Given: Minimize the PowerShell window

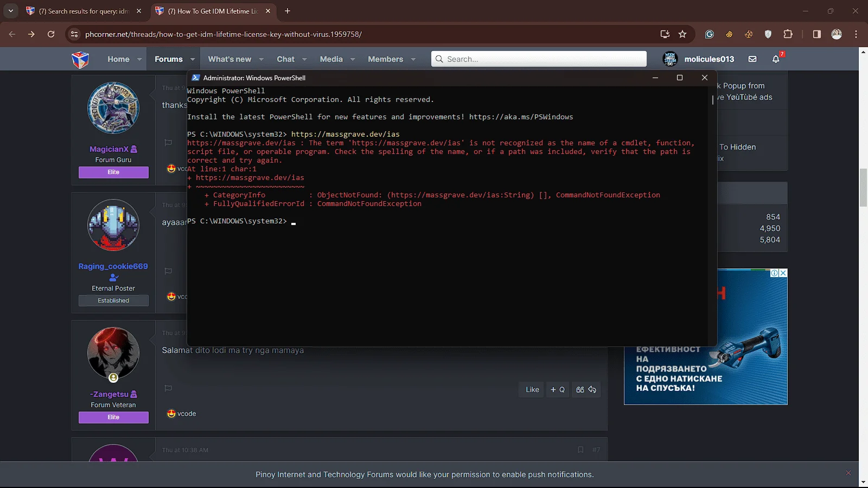Looking at the screenshot, I should point(655,78).
